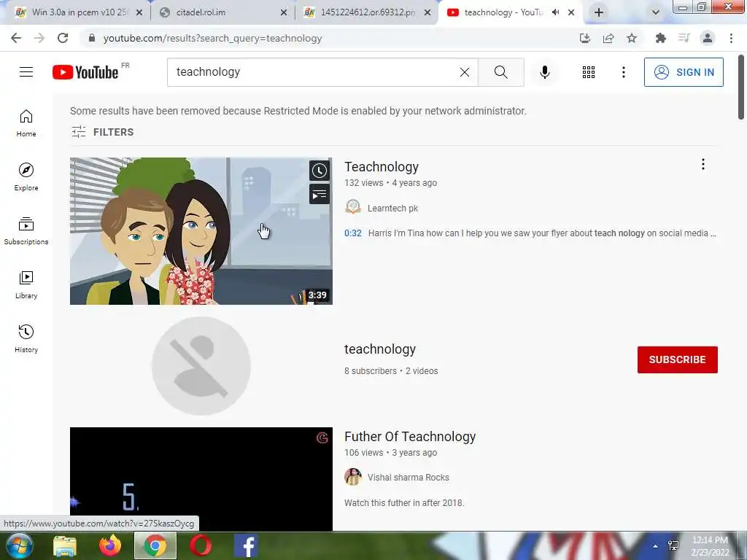Open Chrome media control icon
This screenshot has width=747, height=560.
coord(684,38)
